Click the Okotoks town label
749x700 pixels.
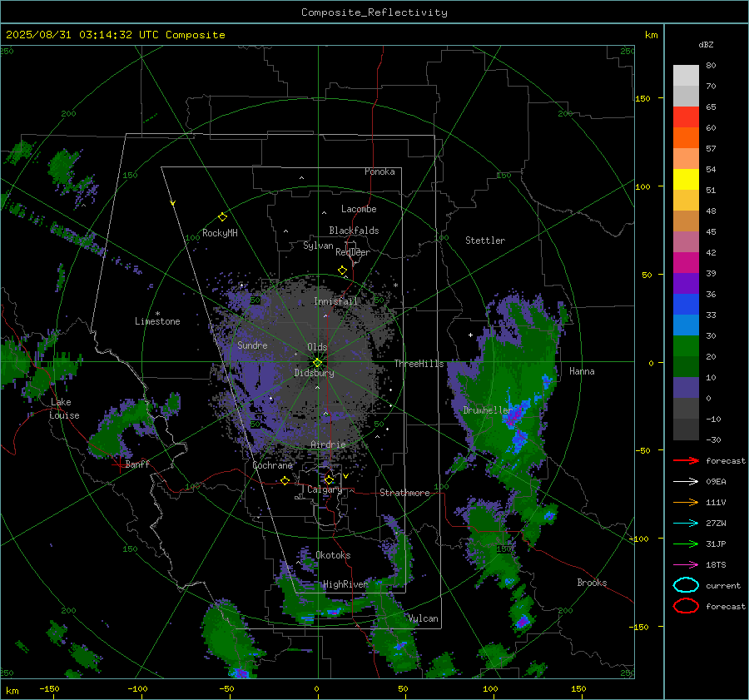333,555
